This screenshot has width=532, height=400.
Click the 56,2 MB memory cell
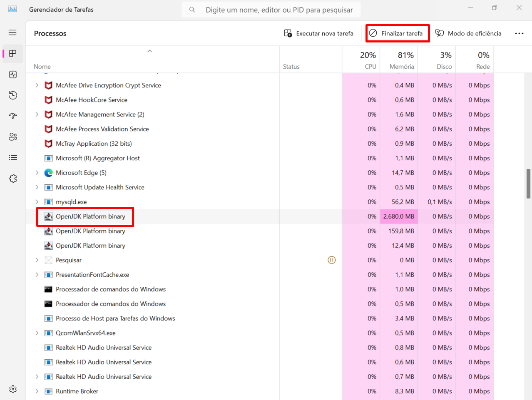point(399,202)
